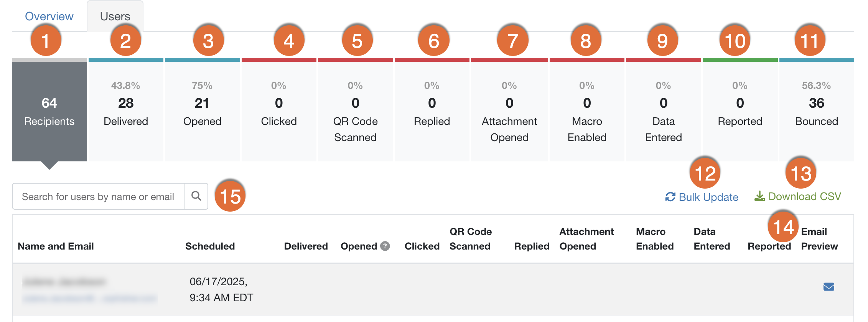View the Bounced stat tile
This screenshot has width=868, height=322.
[x=817, y=111]
